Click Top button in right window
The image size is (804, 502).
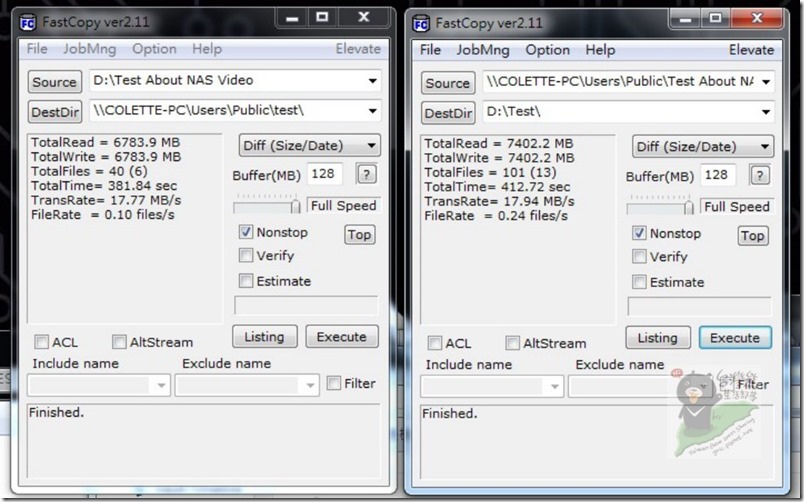[x=753, y=235]
